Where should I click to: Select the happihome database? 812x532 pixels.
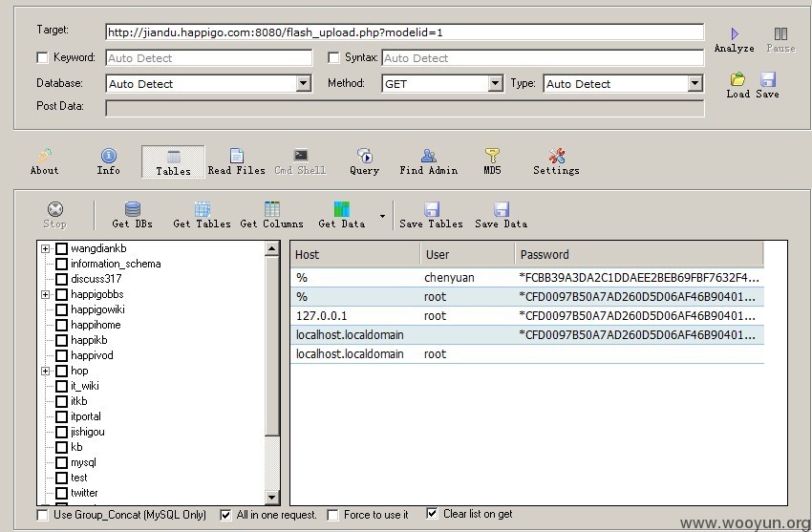click(x=96, y=325)
